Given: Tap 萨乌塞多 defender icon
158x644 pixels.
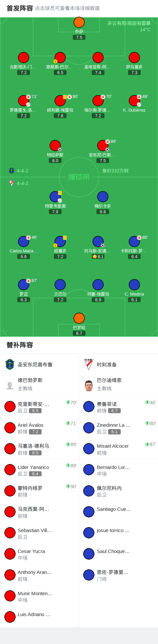Looking at the screenshot, I should point(134,57).
